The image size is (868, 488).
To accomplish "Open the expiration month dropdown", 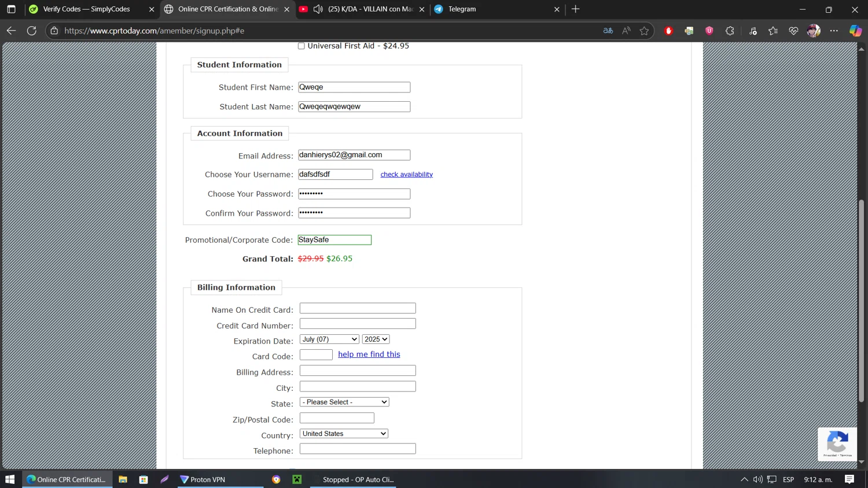I will (x=329, y=339).
